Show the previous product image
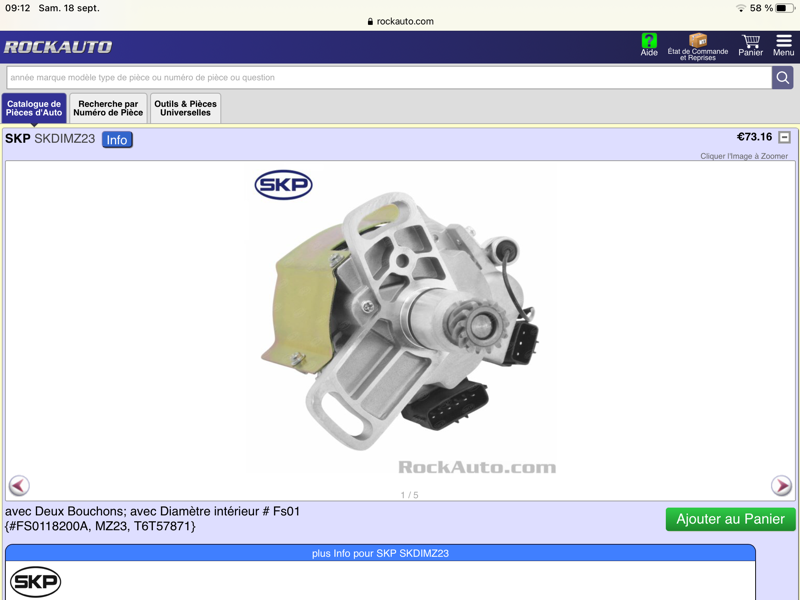The image size is (800, 600). [19, 485]
